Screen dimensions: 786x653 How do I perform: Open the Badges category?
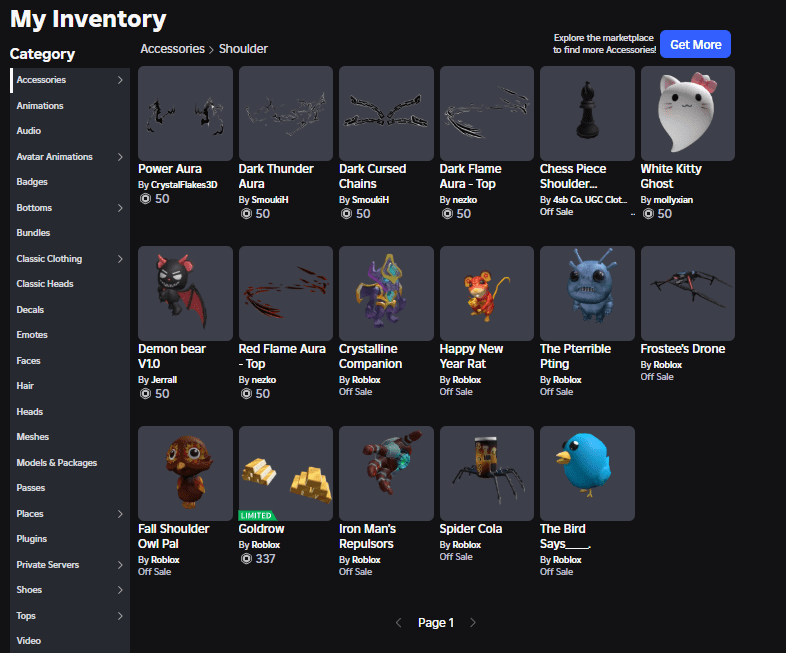click(32, 182)
